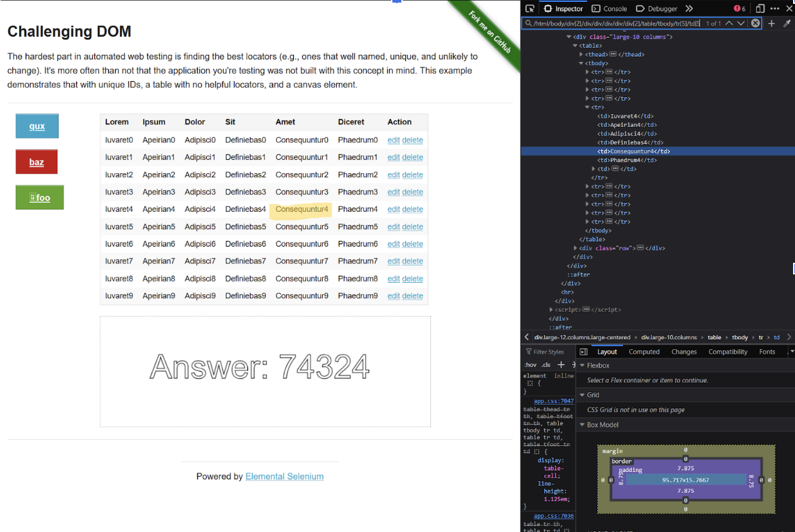
Task: Collapse the Flexbox section
Action: tap(582, 365)
